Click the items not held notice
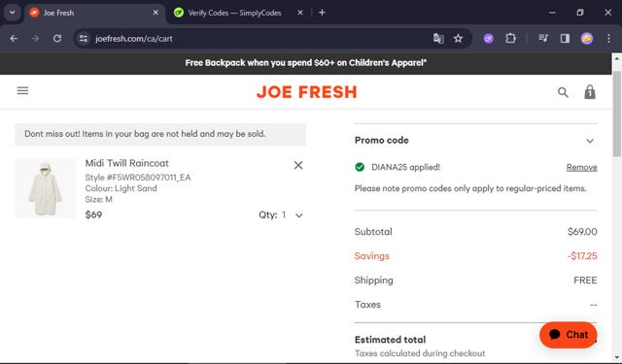This screenshot has width=622, height=364. [x=160, y=134]
